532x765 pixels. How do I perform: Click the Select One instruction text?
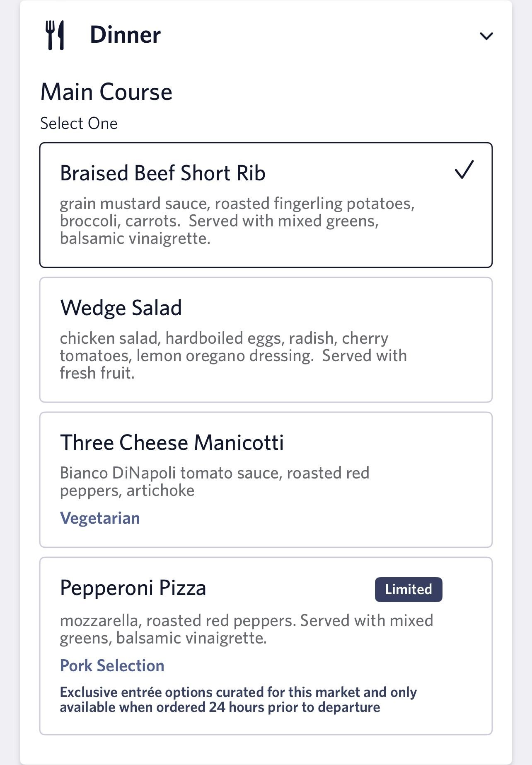(x=79, y=124)
